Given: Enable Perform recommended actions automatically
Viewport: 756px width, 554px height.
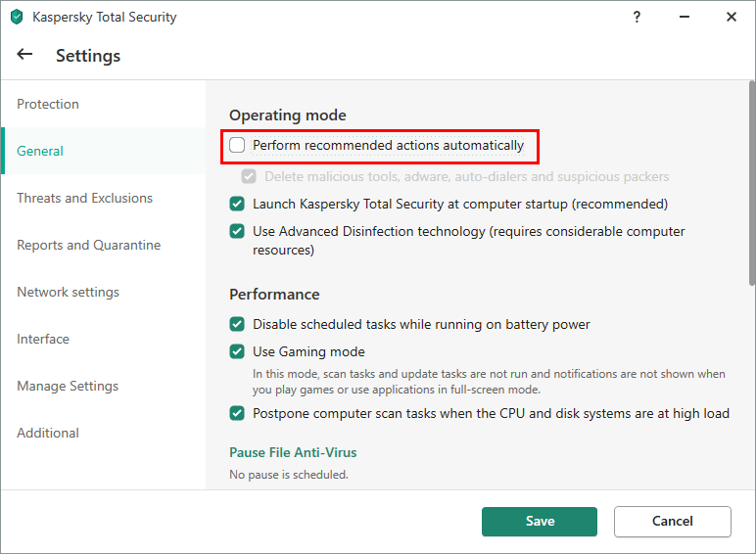Looking at the screenshot, I should click(237, 146).
